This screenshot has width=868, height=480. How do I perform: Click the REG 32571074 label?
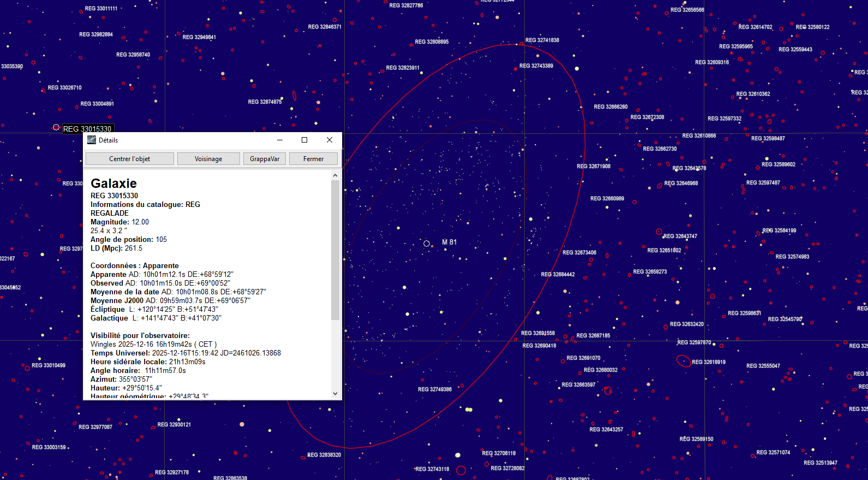pyautogui.click(x=773, y=452)
